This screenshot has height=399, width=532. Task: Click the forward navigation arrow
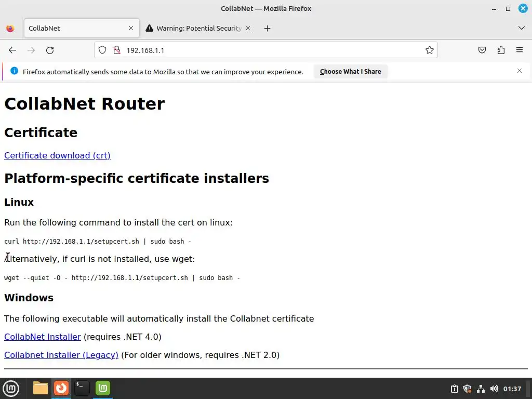(x=31, y=50)
